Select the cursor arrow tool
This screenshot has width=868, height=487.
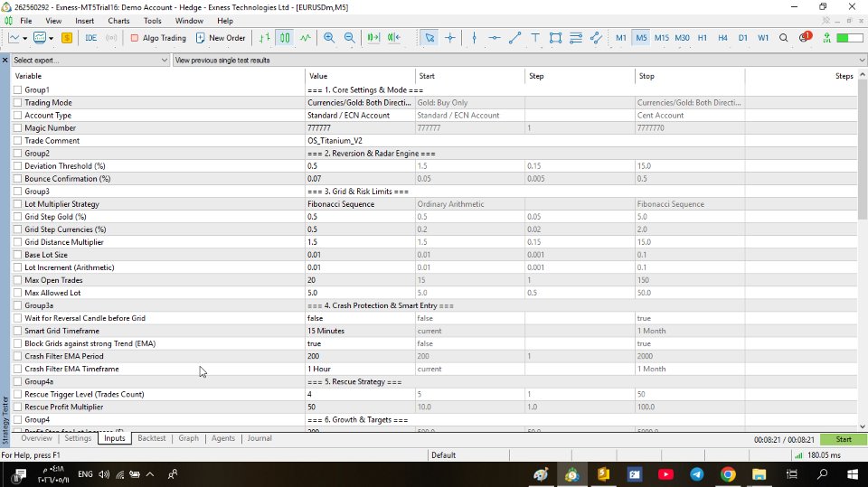429,38
